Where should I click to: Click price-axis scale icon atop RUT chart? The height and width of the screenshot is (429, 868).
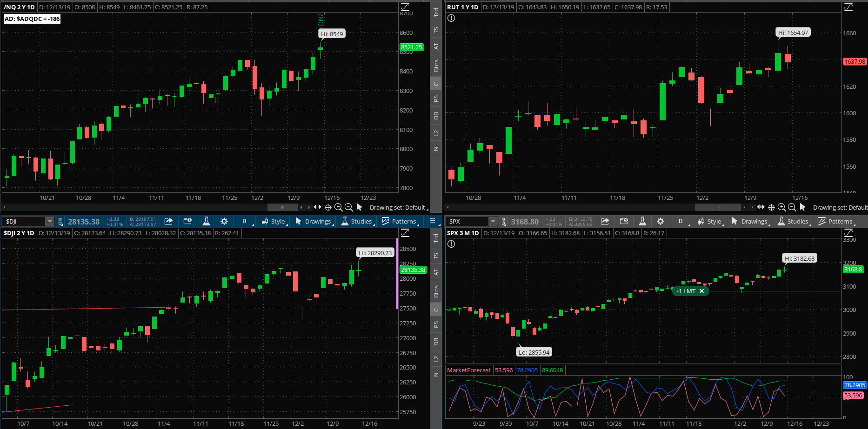[848, 7]
